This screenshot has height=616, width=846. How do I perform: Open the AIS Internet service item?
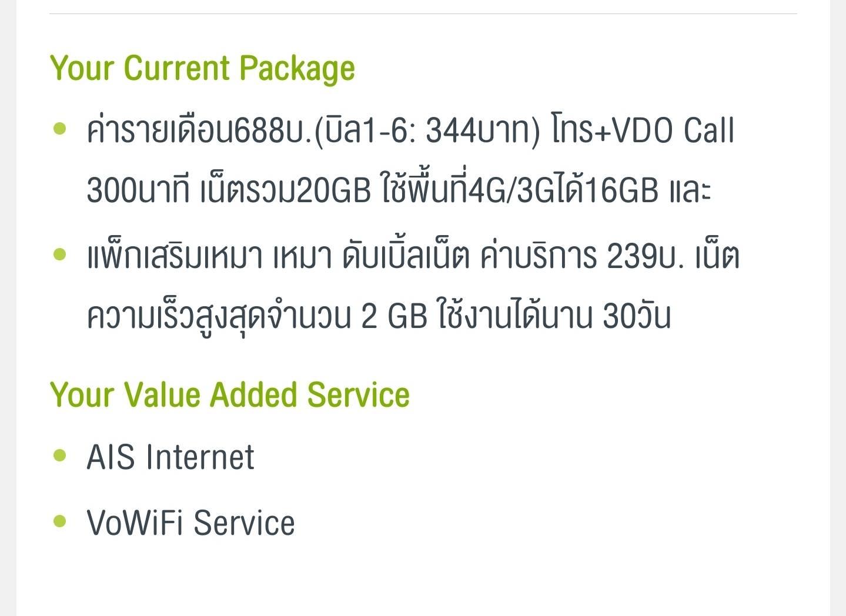pyautogui.click(x=170, y=457)
